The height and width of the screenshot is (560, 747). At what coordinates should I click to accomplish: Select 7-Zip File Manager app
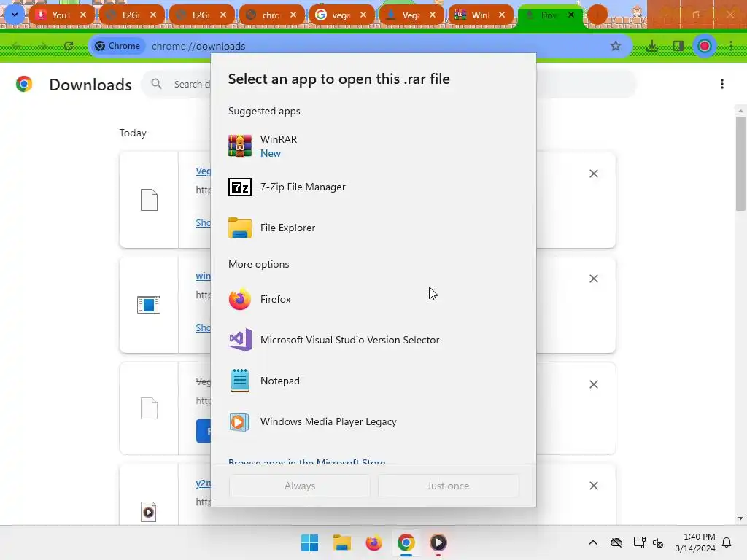click(373, 187)
